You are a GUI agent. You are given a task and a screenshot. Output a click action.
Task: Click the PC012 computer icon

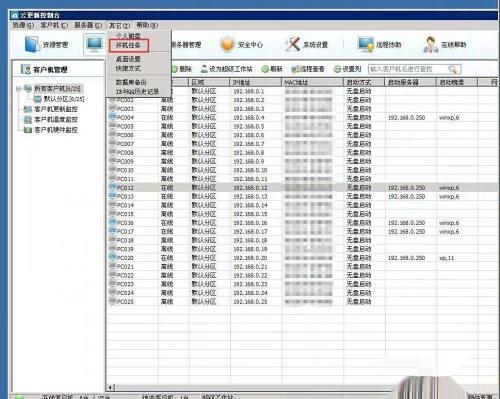[x=112, y=187]
